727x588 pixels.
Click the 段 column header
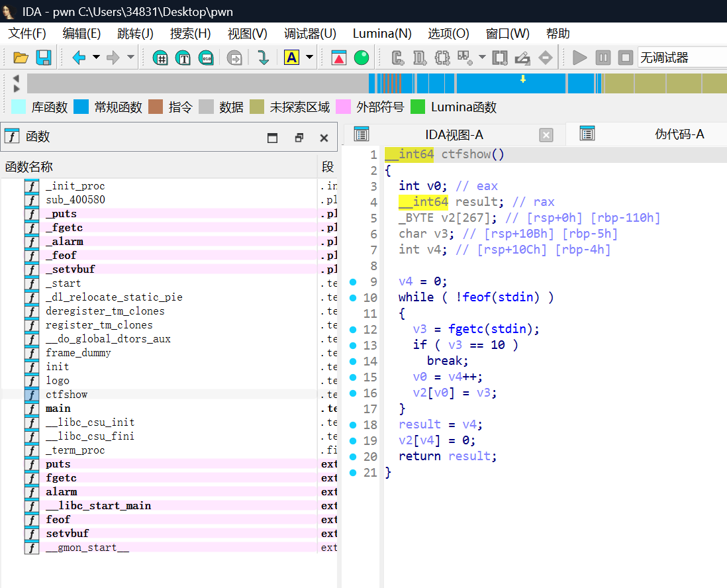(x=327, y=167)
